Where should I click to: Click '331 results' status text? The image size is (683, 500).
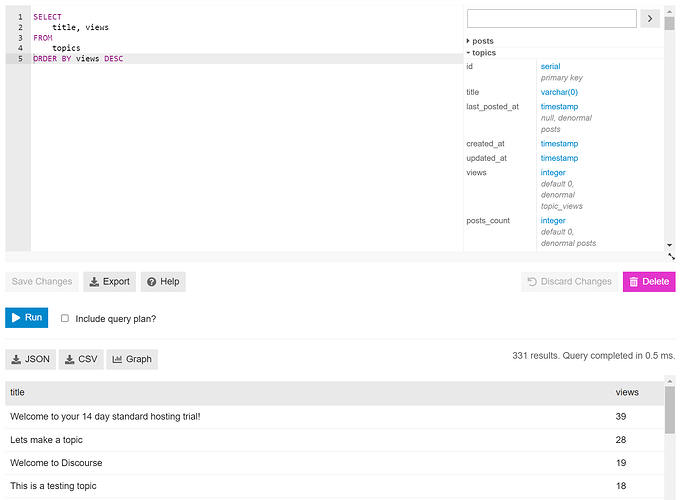point(535,356)
